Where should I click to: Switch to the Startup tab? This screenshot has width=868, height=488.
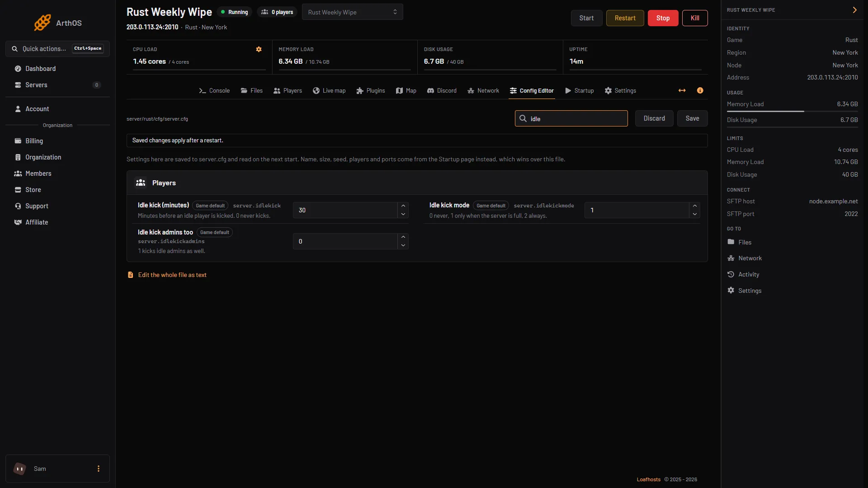coord(580,91)
